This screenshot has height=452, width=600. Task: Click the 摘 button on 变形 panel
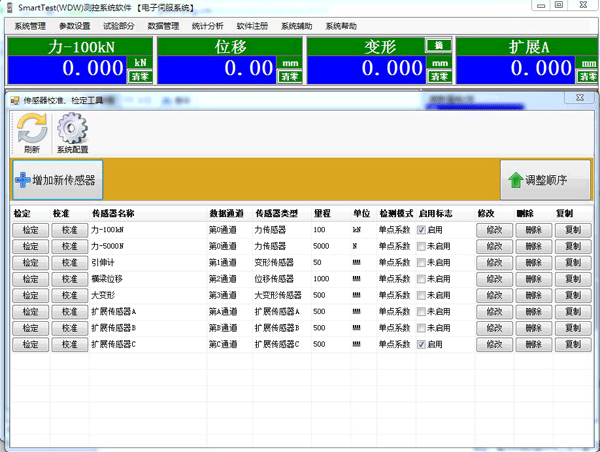tap(439, 46)
